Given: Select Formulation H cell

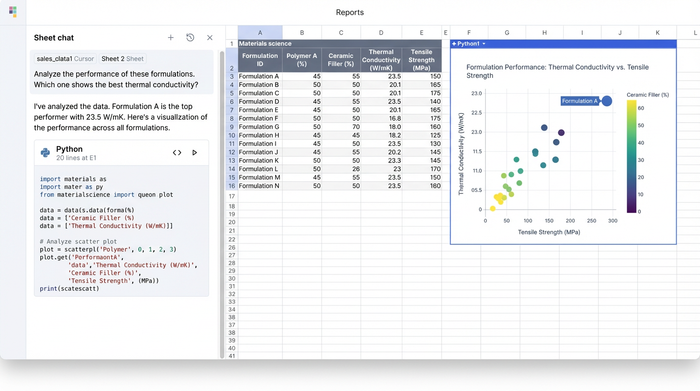Looking at the screenshot, I should [x=260, y=135].
